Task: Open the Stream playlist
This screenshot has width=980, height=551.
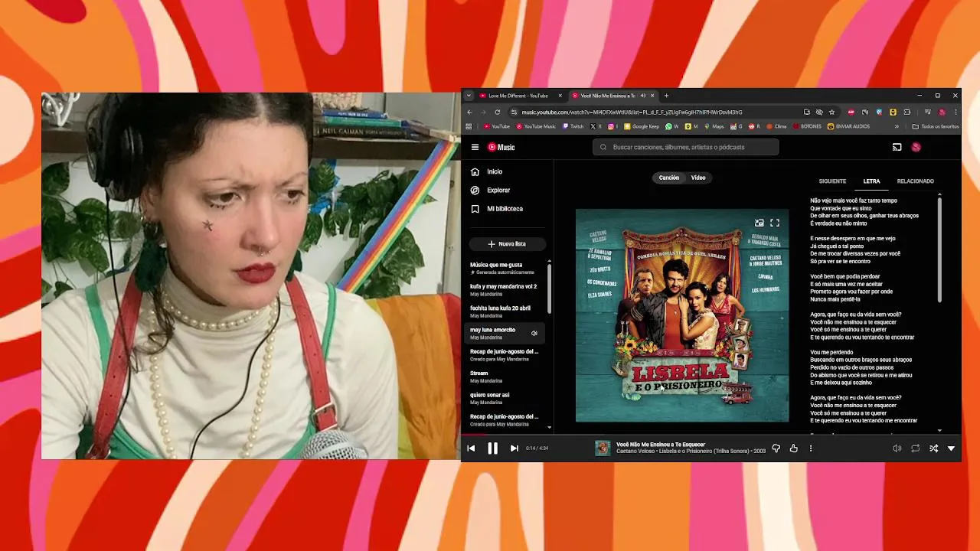Action: pos(504,377)
